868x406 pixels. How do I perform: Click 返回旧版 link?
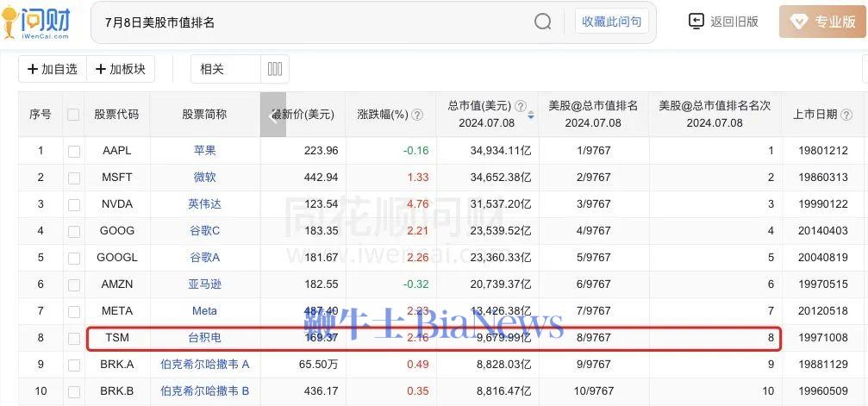click(x=734, y=22)
